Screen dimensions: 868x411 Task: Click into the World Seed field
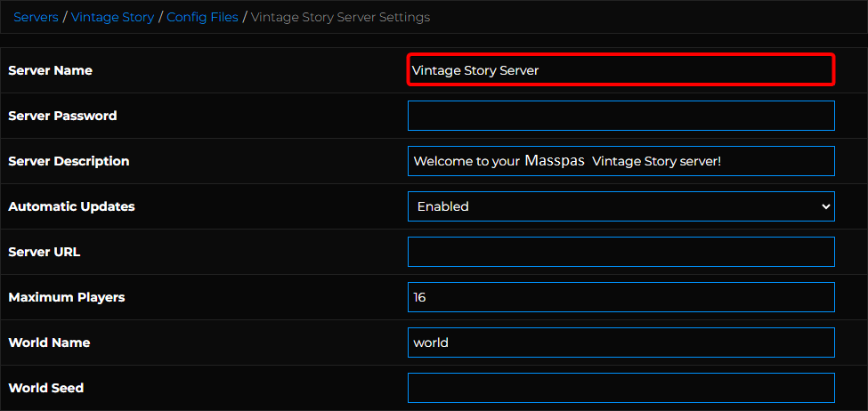(621, 388)
